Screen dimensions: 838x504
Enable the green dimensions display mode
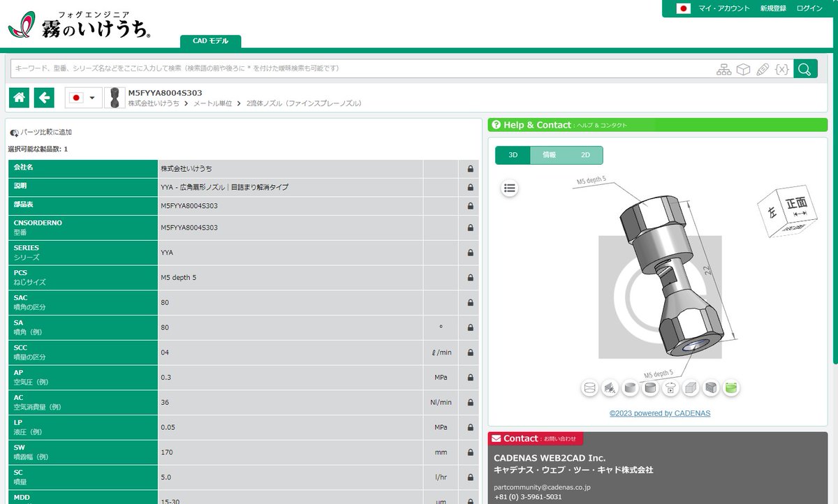coord(730,387)
